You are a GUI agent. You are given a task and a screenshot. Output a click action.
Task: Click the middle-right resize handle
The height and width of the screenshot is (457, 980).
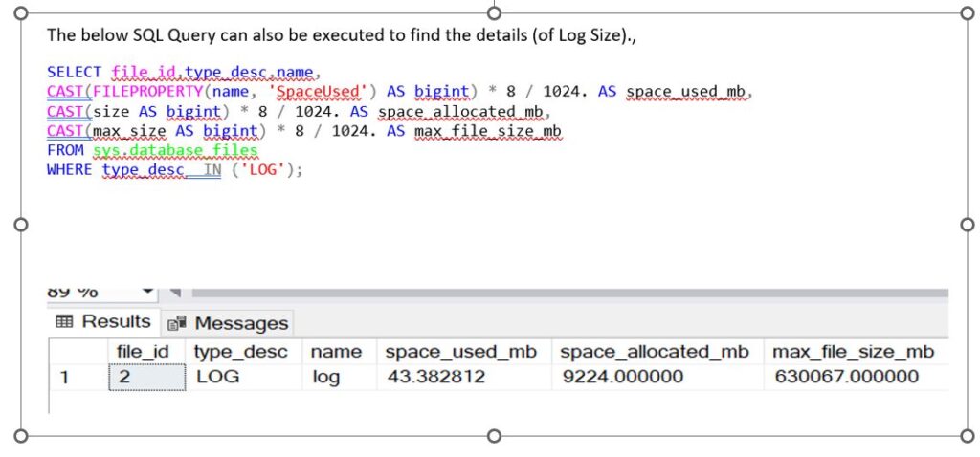click(966, 225)
